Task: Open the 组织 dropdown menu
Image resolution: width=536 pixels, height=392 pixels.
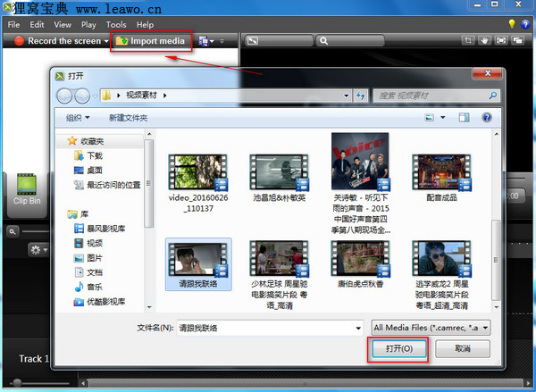Action: tap(78, 118)
